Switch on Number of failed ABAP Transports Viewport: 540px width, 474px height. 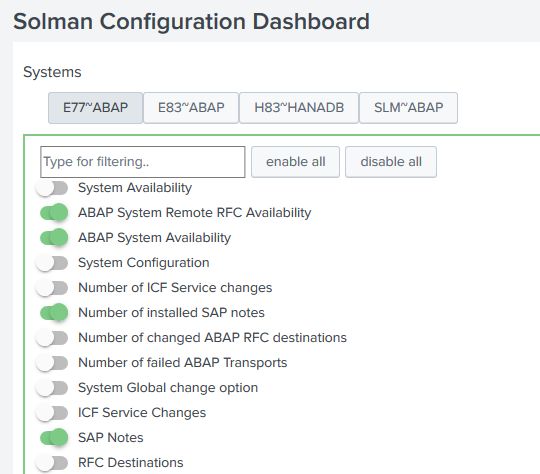coord(52,363)
